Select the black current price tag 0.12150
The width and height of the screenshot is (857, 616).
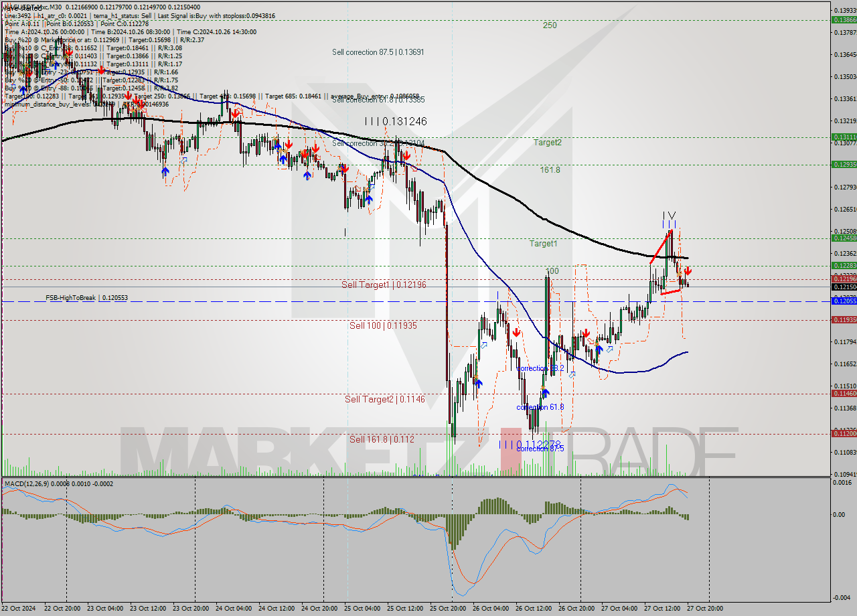tap(844, 287)
